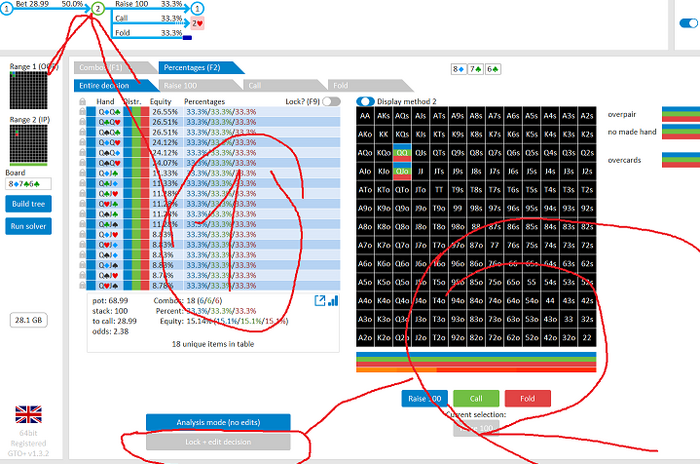The image size is (700, 464).
Task: Click the Run solver button
Action: [29, 226]
